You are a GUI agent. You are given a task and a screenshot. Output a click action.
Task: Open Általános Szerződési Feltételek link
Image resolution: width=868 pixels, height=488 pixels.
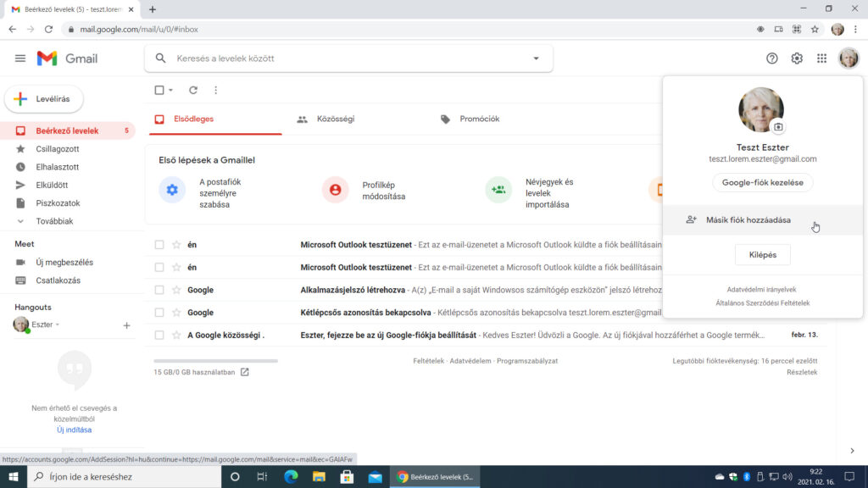point(762,303)
